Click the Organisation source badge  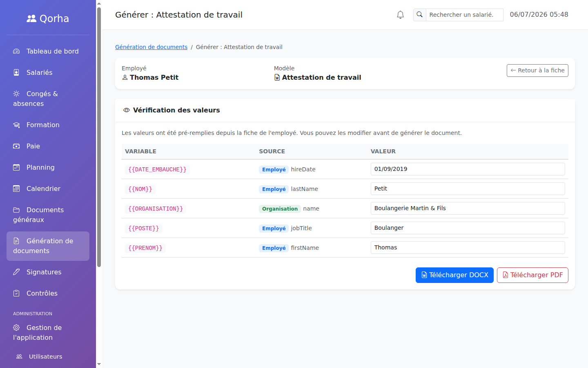tap(280, 209)
